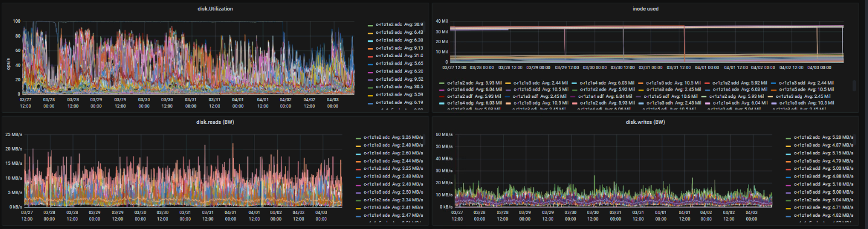The image size is (868, 229).
Task: Open the disk.writes (BW) panel title menu
Action: tap(645, 122)
